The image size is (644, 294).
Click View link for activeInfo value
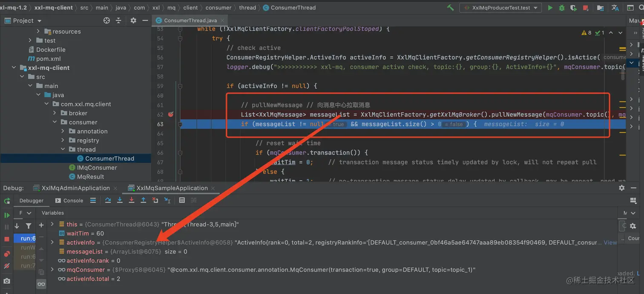pos(610,242)
